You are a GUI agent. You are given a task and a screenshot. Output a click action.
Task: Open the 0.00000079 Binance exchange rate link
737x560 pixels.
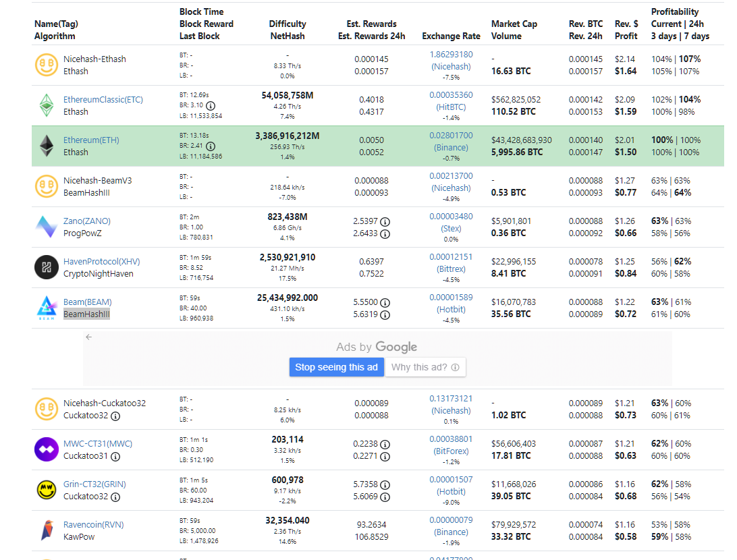(x=452, y=526)
